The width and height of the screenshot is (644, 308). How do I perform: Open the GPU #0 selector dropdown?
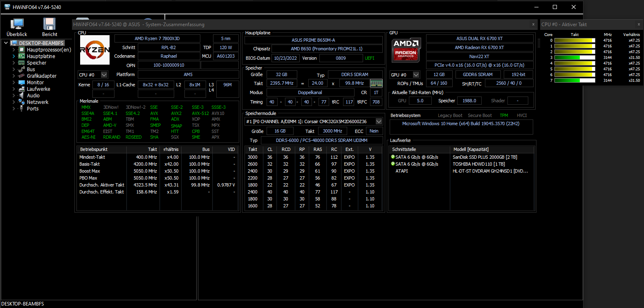416,75
